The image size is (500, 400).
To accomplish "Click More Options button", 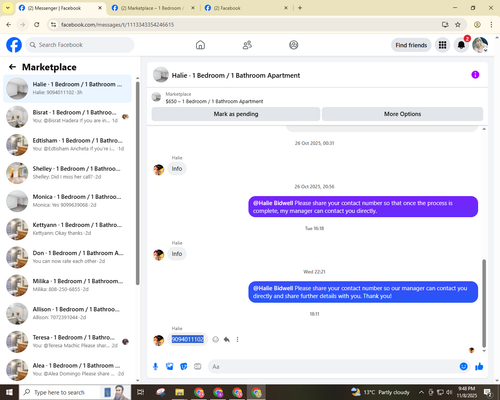I will 402,114.
